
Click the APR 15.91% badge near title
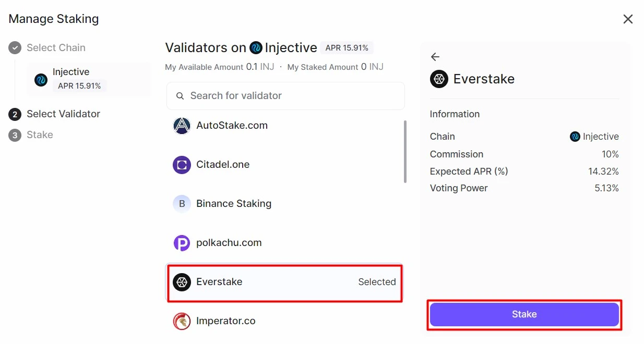347,47
